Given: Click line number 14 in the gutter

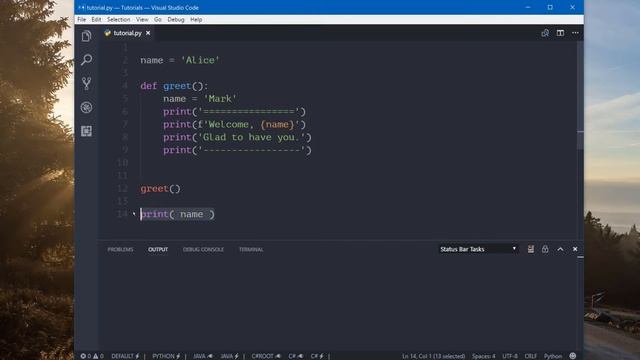Looking at the screenshot, I should 122,214.
